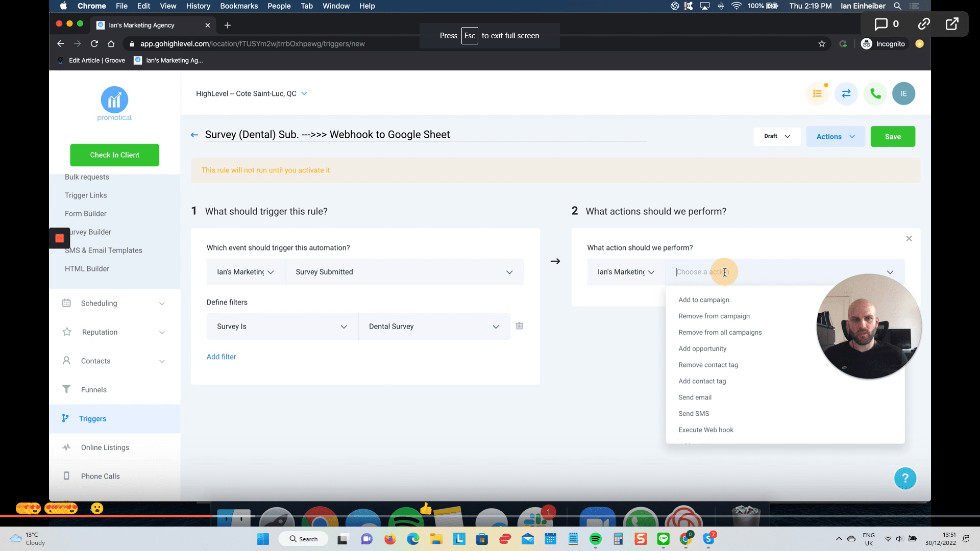Bookmark the page with the star icon
The width and height of the screenshot is (980, 551).
tap(822, 44)
